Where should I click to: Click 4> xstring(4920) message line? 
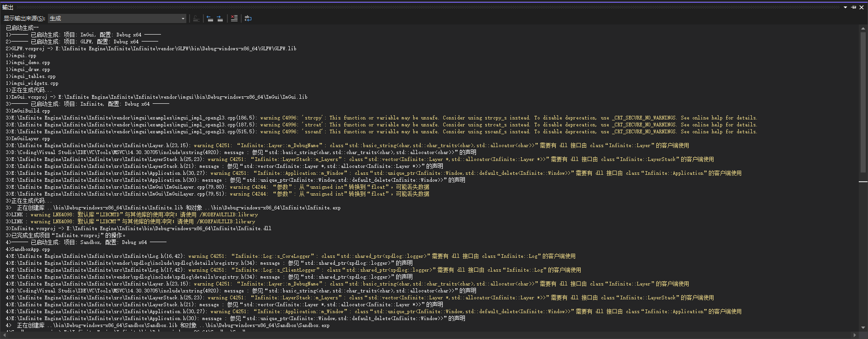click(x=241, y=291)
